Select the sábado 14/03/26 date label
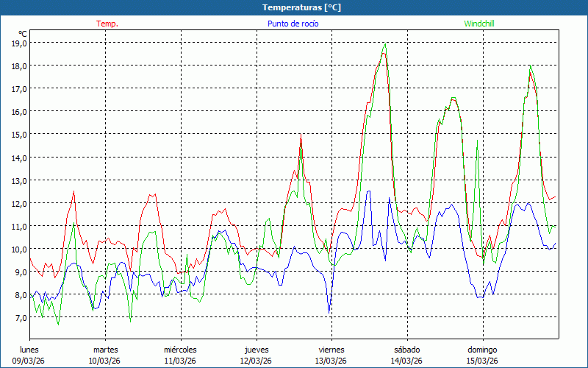 [x=406, y=355]
